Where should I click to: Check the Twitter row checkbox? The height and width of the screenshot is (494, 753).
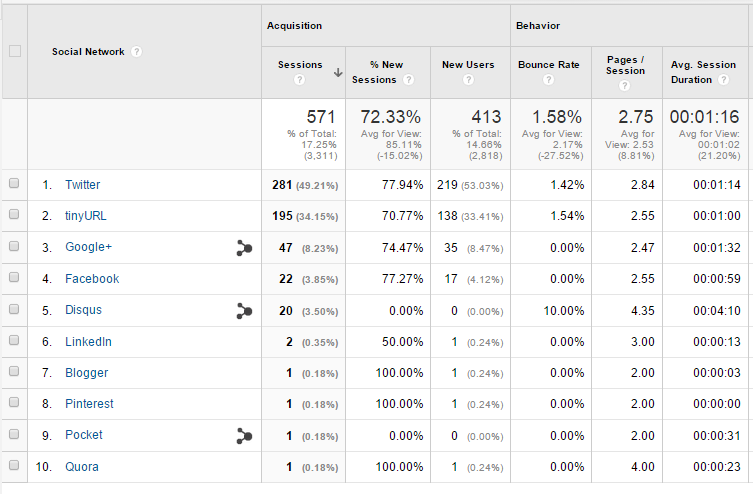point(14,184)
